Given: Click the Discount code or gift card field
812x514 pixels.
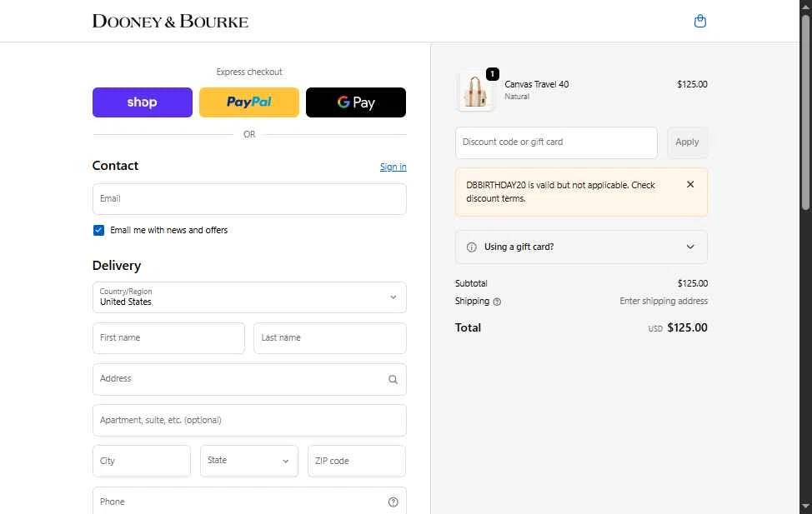Looking at the screenshot, I should 556,142.
